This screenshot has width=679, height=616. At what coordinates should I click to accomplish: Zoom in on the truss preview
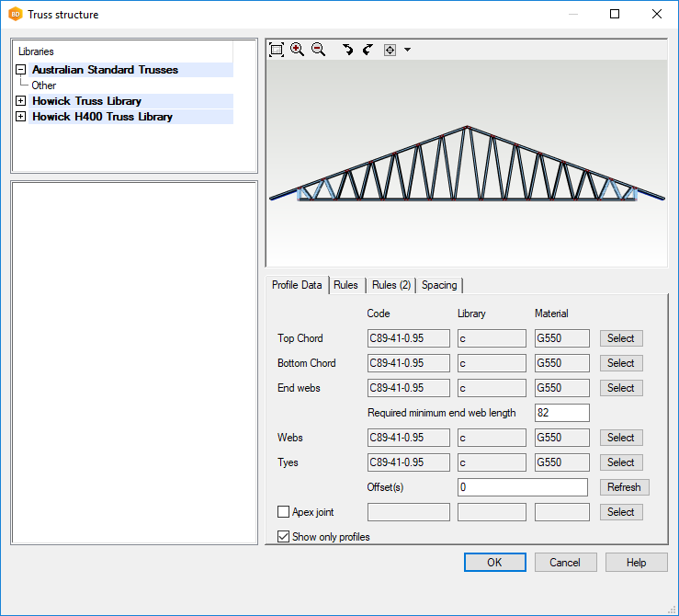tap(297, 50)
